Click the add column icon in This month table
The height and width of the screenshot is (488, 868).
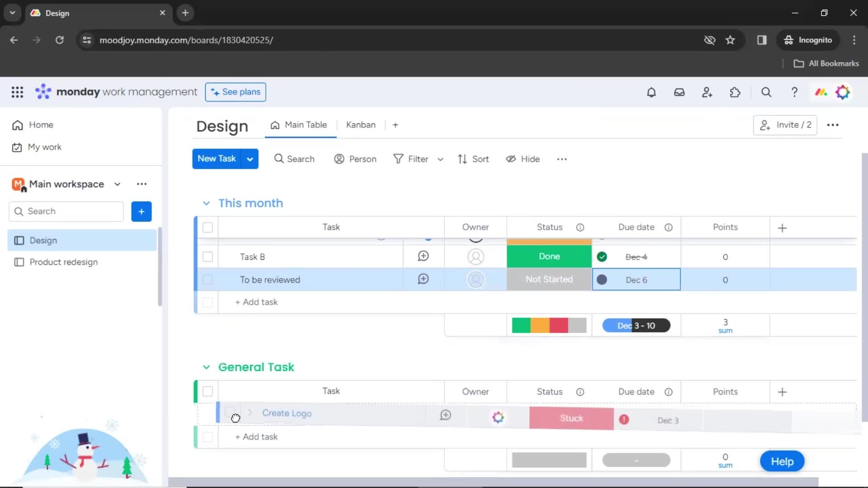[783, 227]
